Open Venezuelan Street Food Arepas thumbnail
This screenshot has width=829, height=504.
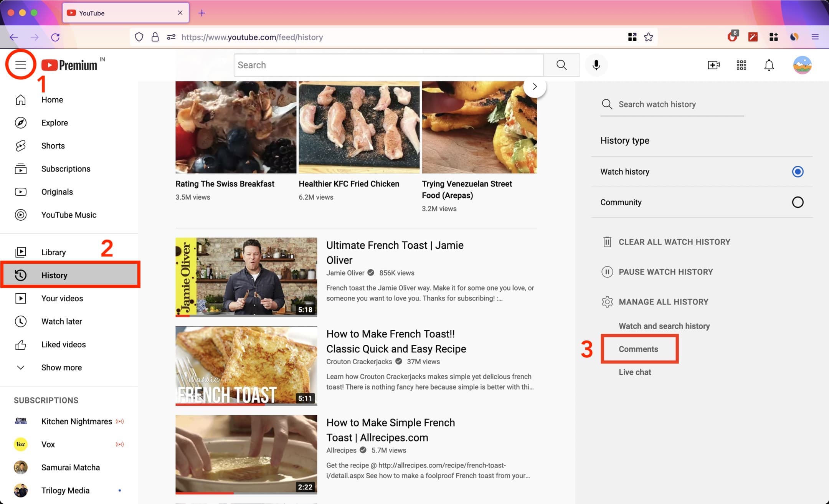click(479, 127)
